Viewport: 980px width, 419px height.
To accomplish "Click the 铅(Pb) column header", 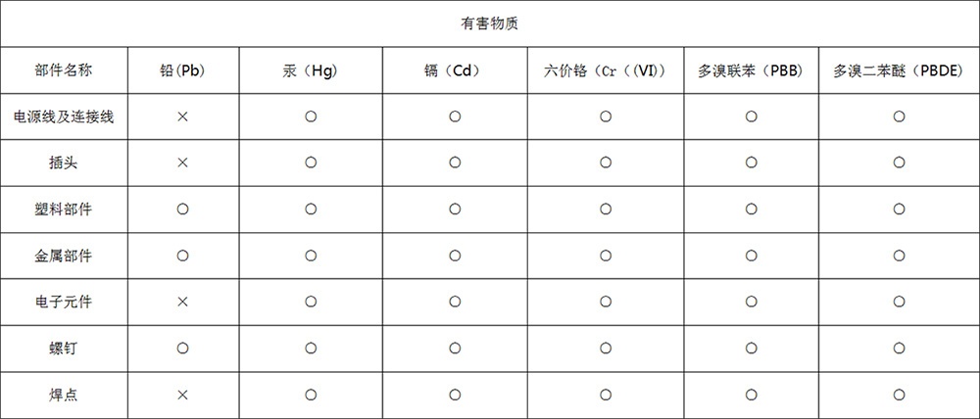I will 182,70.
